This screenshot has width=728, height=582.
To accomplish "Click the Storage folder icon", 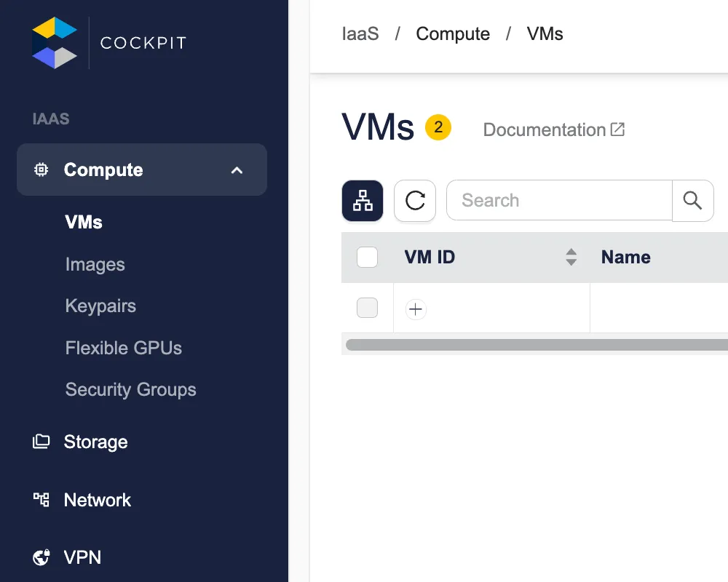I will (41, 442).
